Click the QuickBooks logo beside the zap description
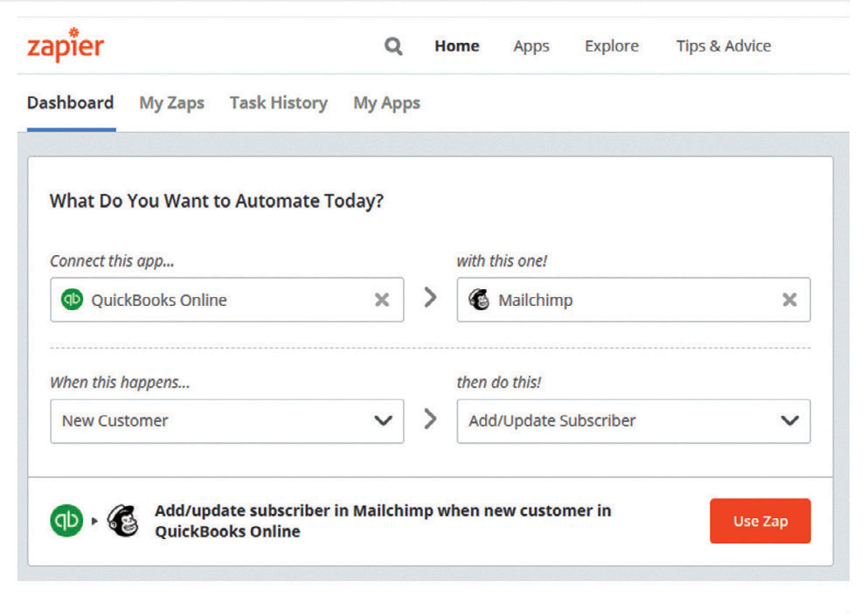Screen dimensions: 867x616 point(66,521)
